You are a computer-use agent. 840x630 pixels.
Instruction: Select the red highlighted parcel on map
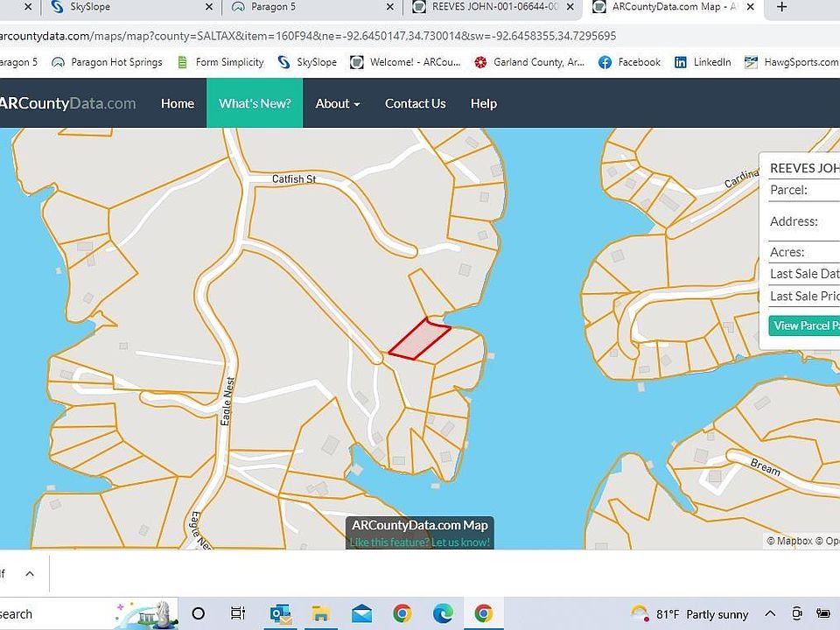(x=420, y=339)
